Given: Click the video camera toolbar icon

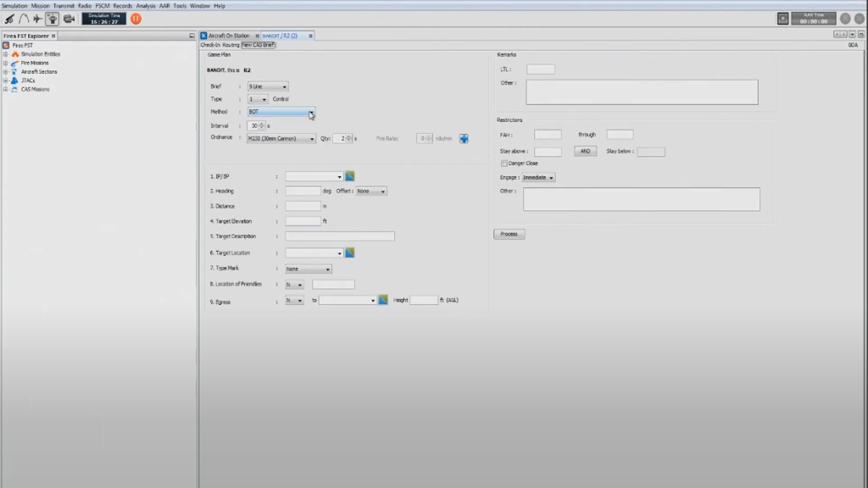Looking at the screenshot, I should 69,19.
